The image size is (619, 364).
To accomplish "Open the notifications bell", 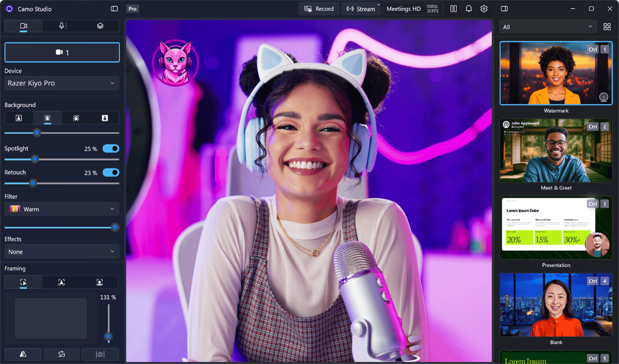I will [x=469, y=9].
